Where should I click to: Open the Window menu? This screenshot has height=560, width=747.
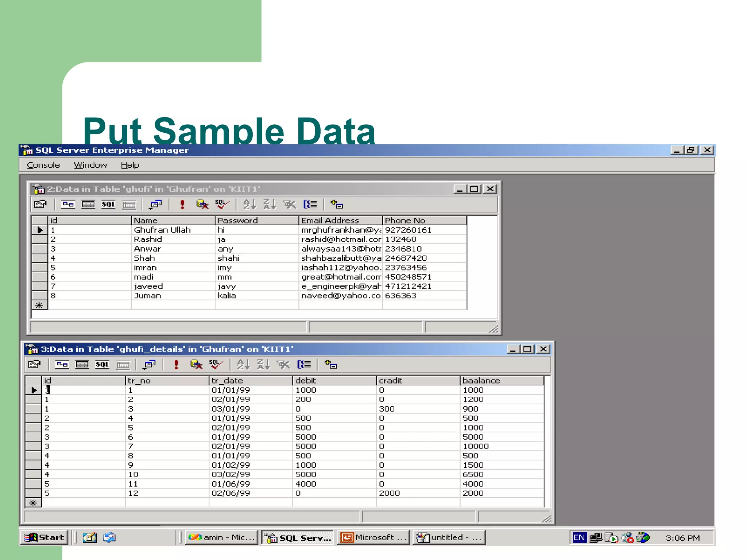(90, 165)
